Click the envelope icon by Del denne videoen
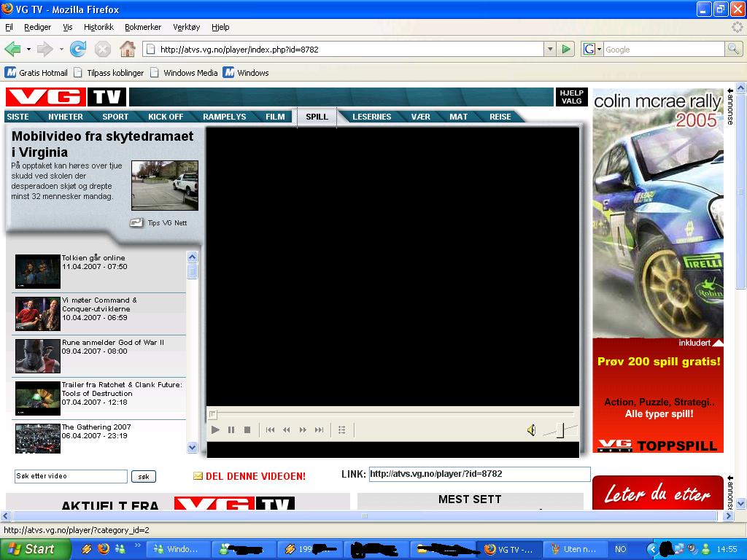 point(198,475)
